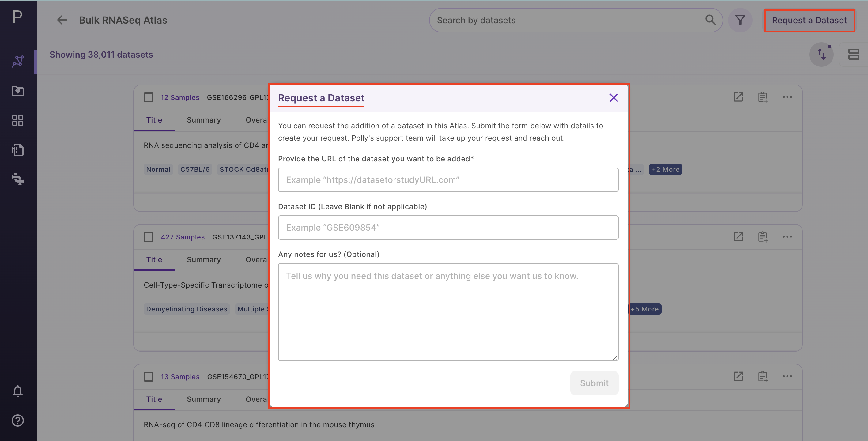Click the Polly logo icon
The height and width of the screenshot is (441, 868).
click(17, 16)
